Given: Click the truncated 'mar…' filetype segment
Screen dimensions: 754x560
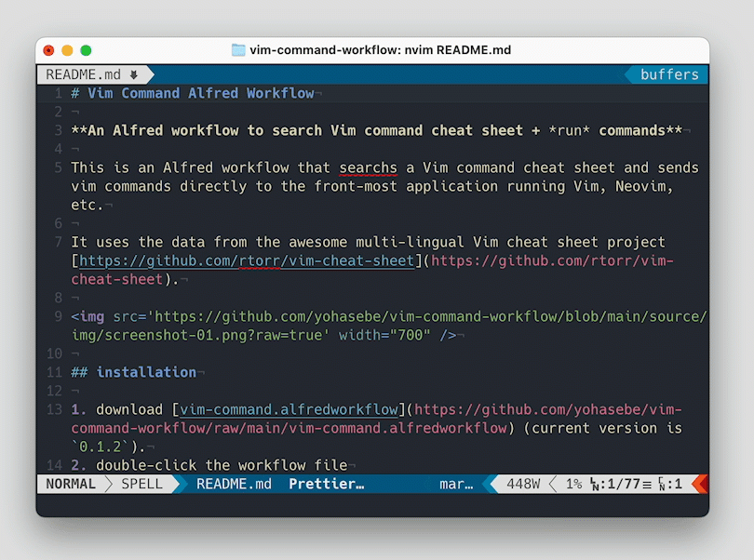Looking at the screenshot, I should pos(456,484).
